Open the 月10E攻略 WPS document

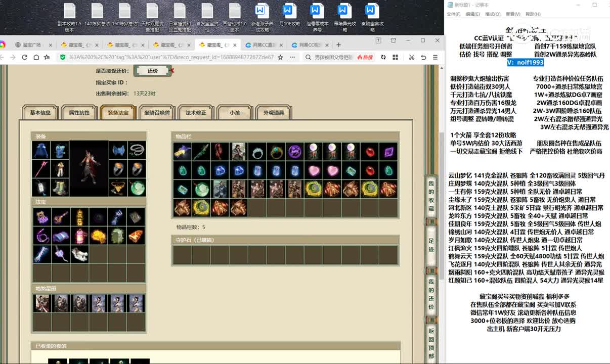click(x=289, y=15)
